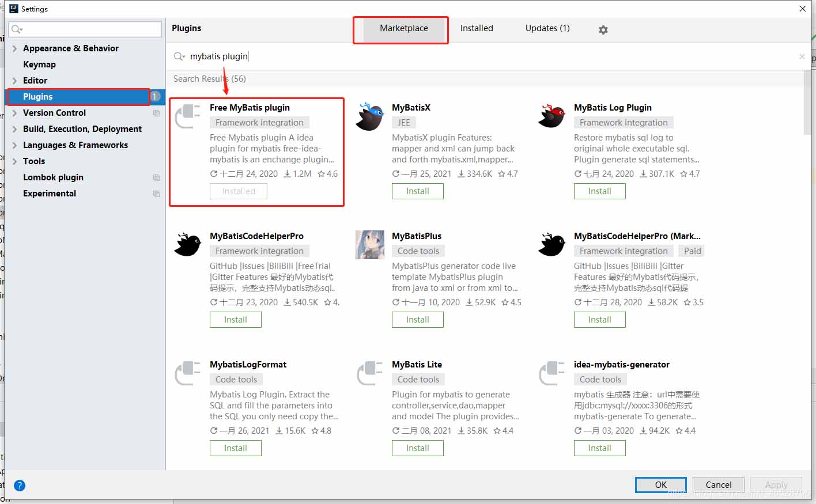Click Code tools tag under MybatisLogFormat

tap(236, 380)
